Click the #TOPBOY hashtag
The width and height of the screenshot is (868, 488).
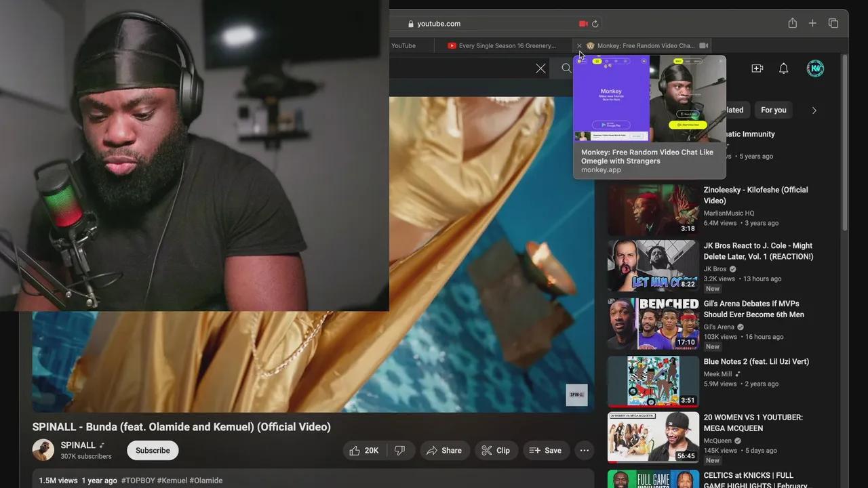tap(138, 481)
